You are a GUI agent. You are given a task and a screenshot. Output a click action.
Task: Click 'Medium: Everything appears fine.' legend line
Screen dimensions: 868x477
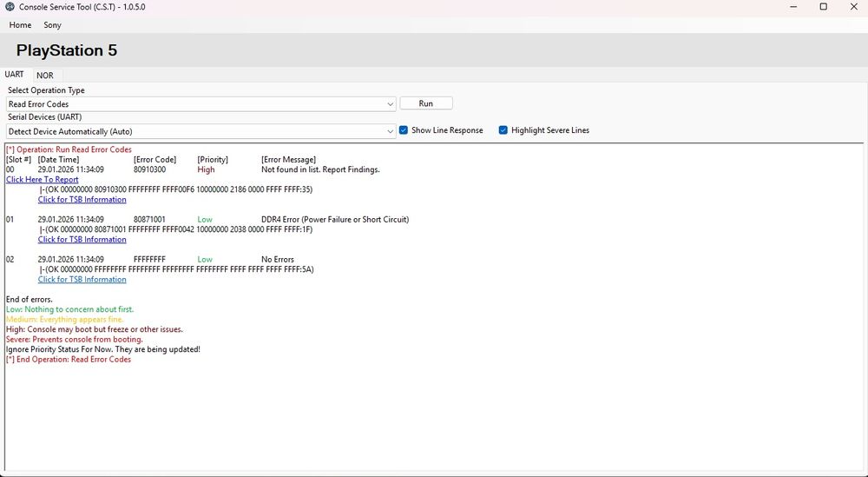65,319
